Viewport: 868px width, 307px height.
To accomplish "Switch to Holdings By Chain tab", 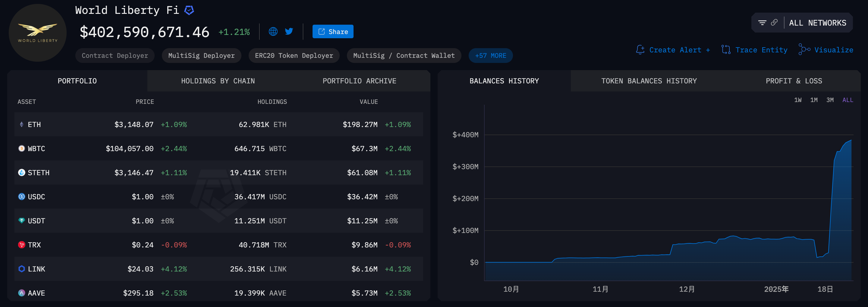I will coord(218,81).
